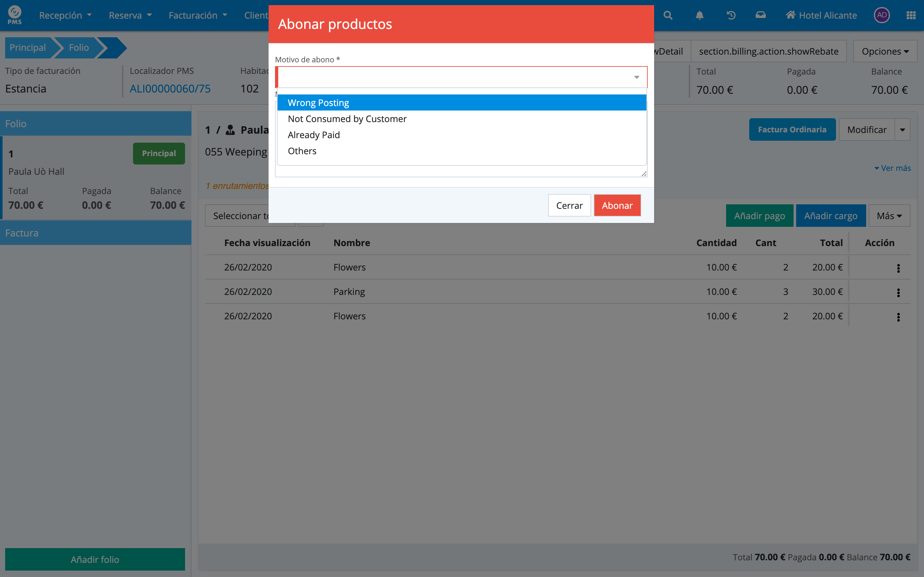Open localizador ALI00000060/75 link
The image size is (924, 577).
pyautogui.click(x=170, y=89)
